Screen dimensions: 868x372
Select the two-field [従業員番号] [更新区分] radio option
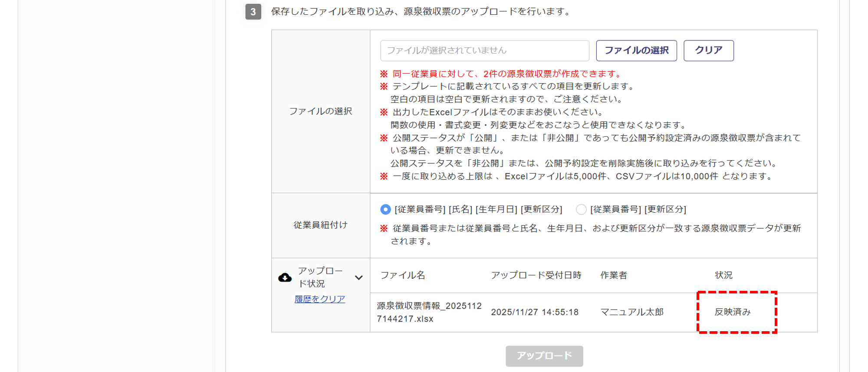pos(581,209)
